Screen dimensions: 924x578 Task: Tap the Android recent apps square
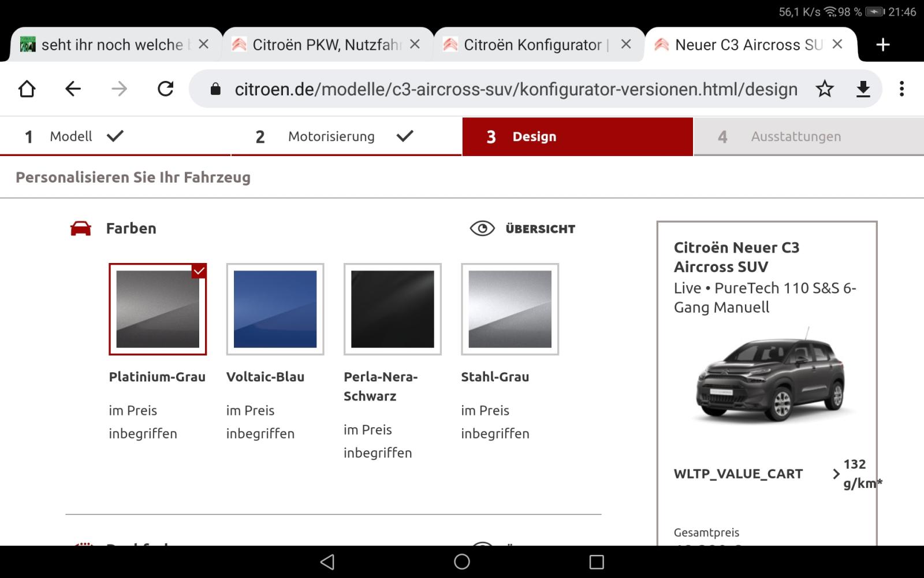[597, 562]
